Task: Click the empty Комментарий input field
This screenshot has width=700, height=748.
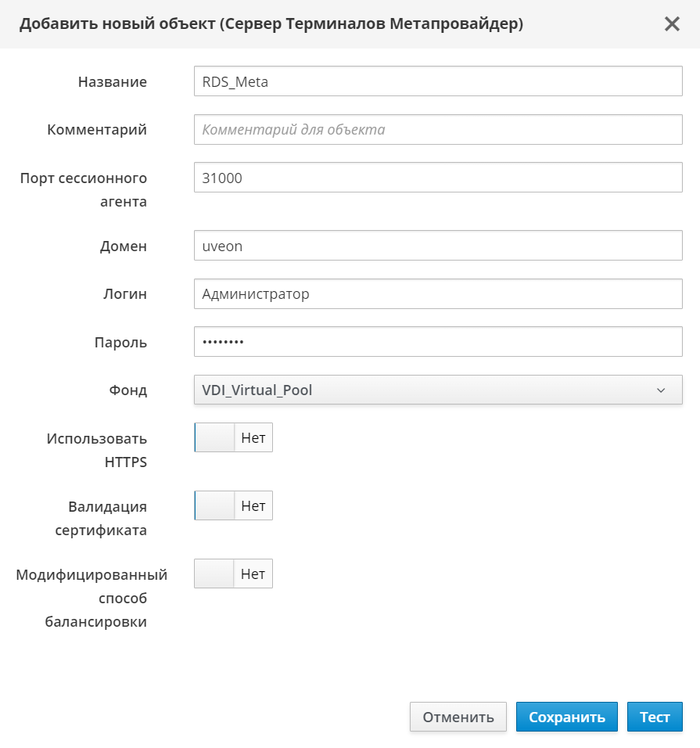Action: pyautogui.click(x=438, y=130)
